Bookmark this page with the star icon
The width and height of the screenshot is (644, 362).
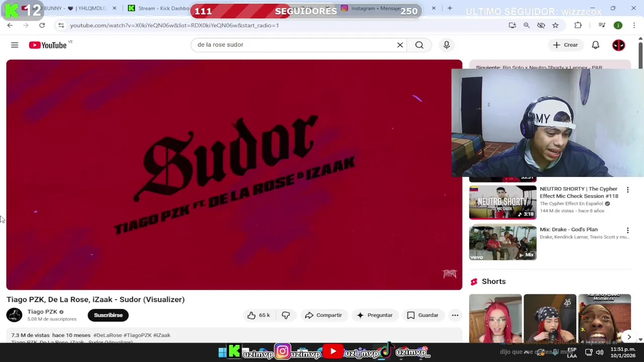(x=555, y=25)
